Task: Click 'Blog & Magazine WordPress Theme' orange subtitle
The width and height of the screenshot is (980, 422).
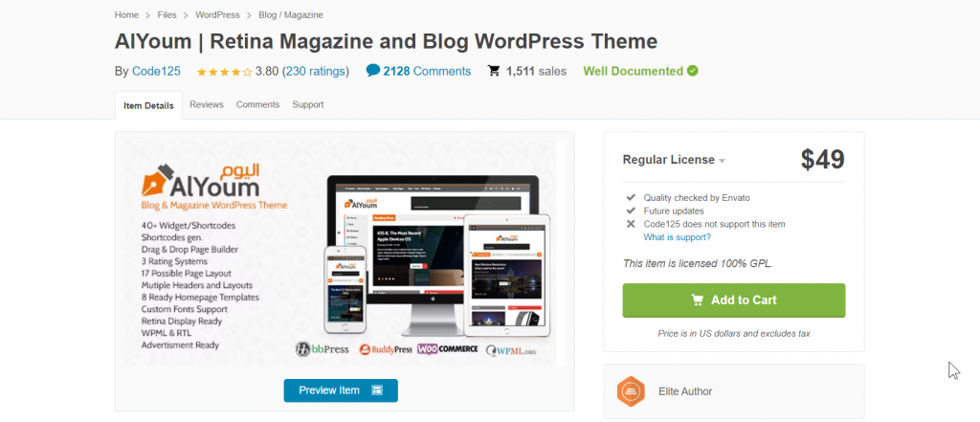Action: pyautogui.click(x=213, y=205)
